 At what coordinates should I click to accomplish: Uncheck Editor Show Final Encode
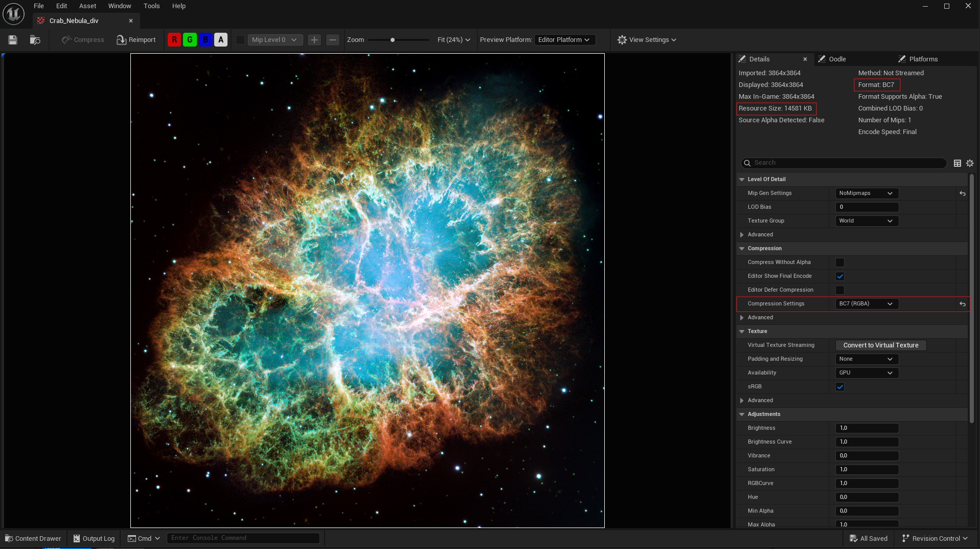click(x=840, y=276)
